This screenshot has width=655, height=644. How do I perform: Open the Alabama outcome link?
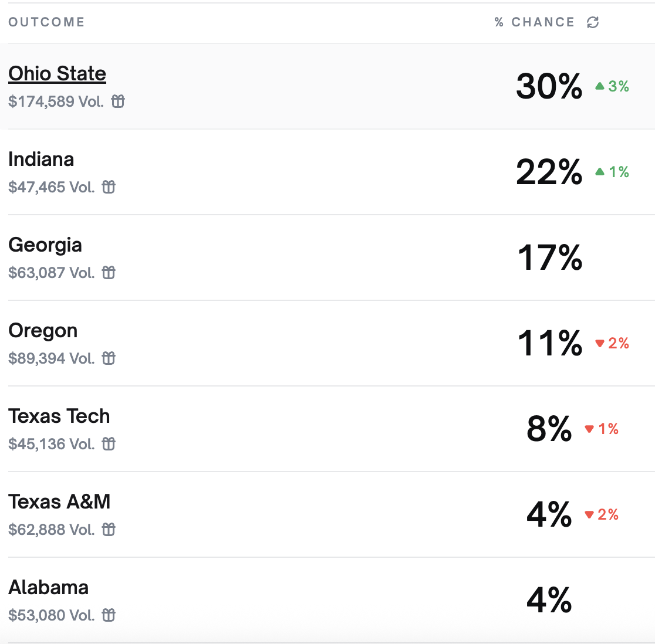click(x=49, y=587)
